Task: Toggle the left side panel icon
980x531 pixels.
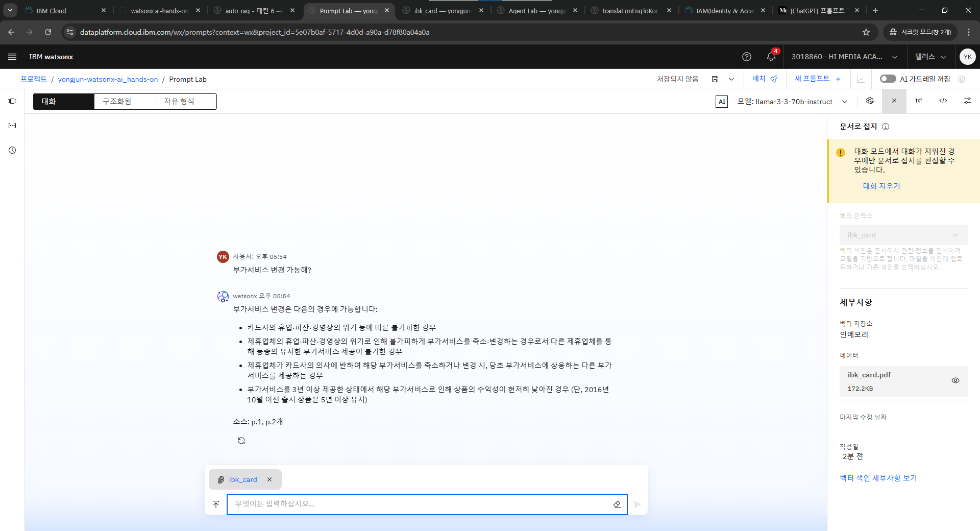Action: coord(12,101)
